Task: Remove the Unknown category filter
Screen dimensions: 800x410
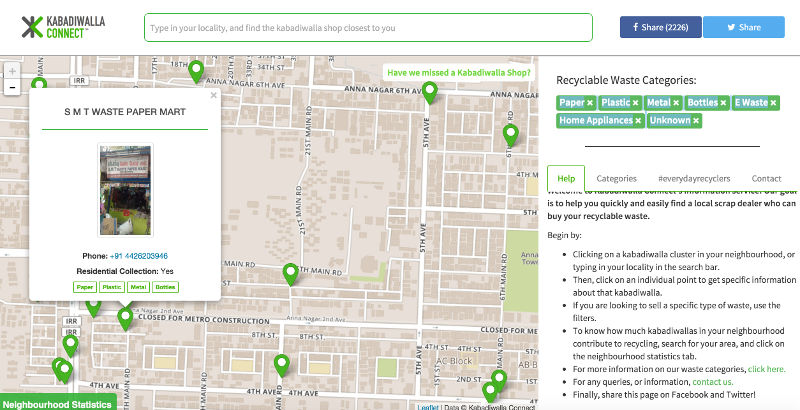Action: click(695, 121)
